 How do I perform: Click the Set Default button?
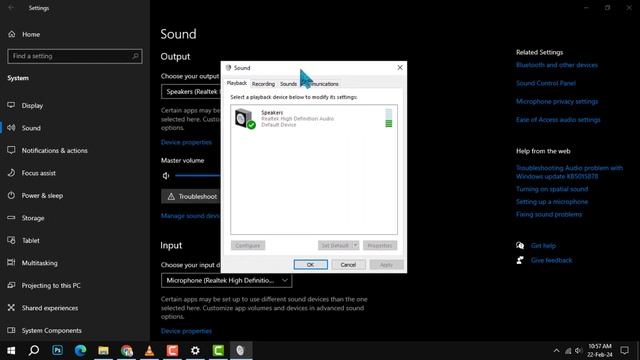(x=335, y=245)
